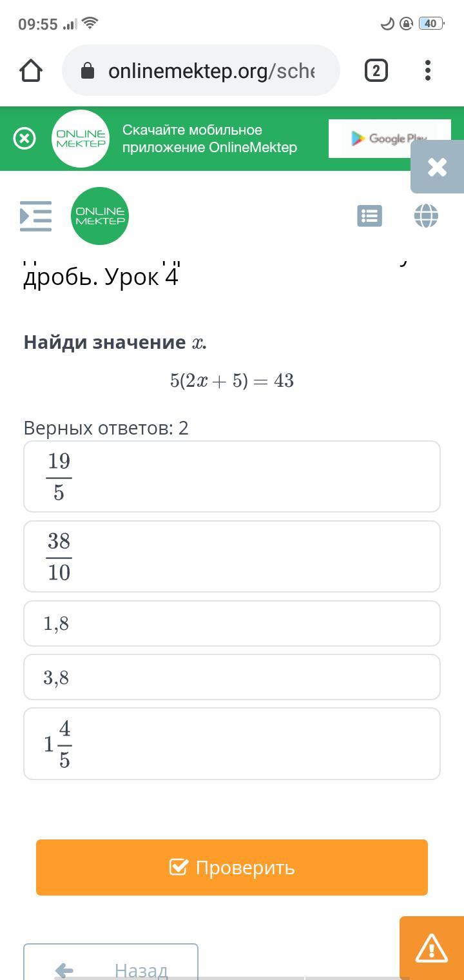This screenshot has width=464, height=980.
Task: Tap the onlinemektep.org address bar
Action: click(201, 71)
